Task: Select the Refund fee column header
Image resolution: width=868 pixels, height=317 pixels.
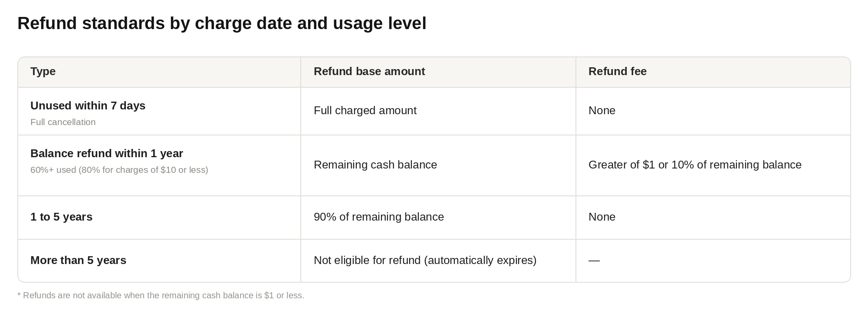Action: tap(617, 71)
